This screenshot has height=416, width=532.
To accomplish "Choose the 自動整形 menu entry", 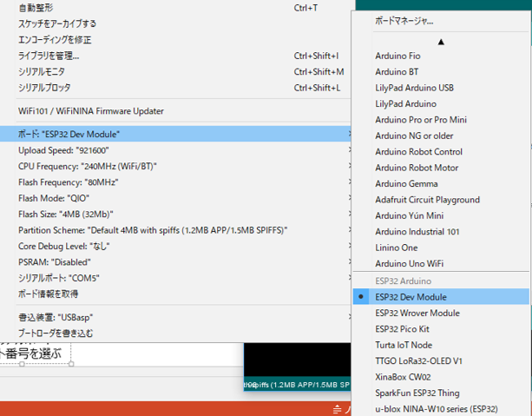I will pos(175,8).
